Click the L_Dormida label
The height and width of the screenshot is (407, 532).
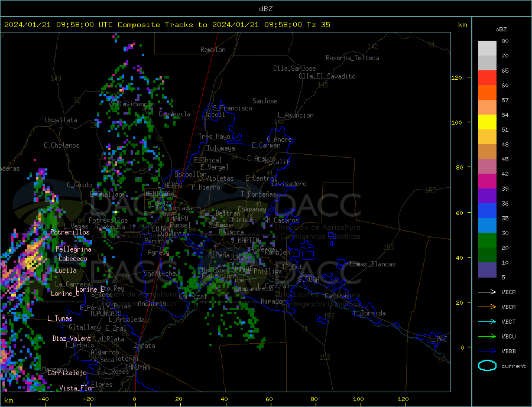(370, 313)
